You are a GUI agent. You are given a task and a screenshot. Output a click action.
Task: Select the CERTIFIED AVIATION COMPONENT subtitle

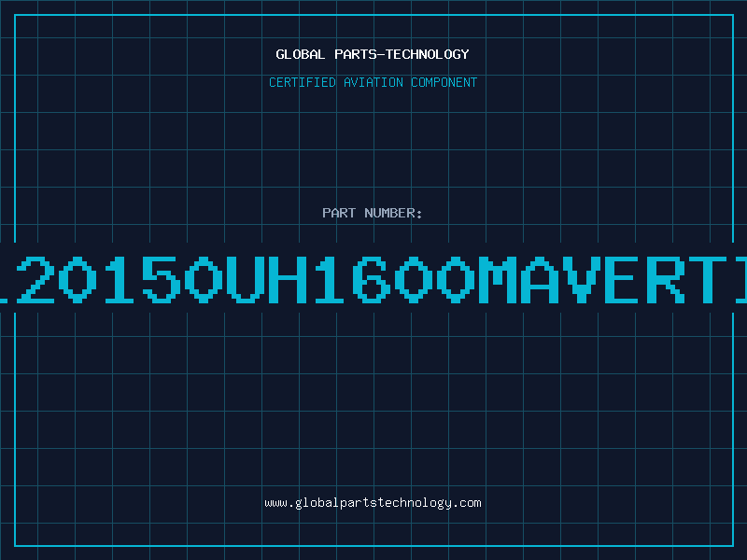pos(373,82)
